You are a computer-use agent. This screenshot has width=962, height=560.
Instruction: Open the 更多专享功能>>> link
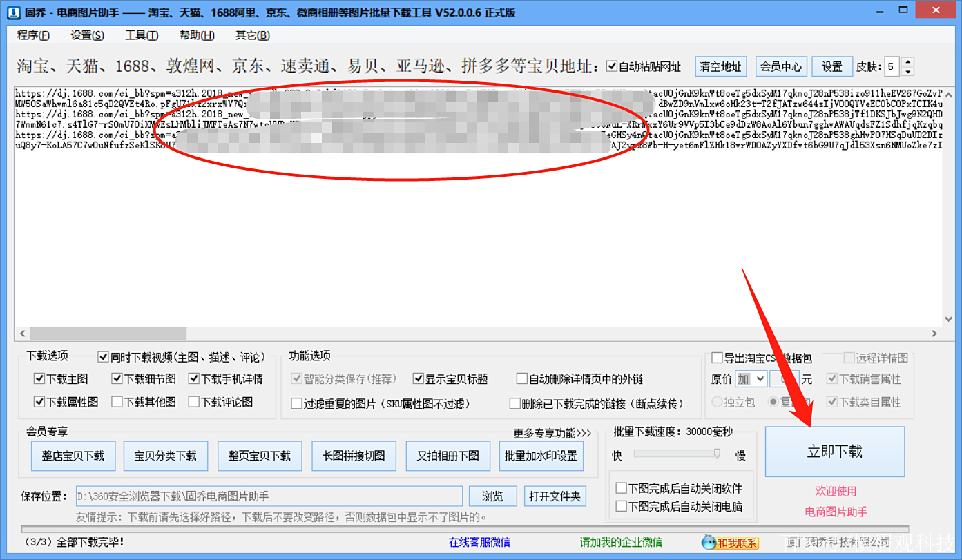pyautogui.click(x=552, y=433)
